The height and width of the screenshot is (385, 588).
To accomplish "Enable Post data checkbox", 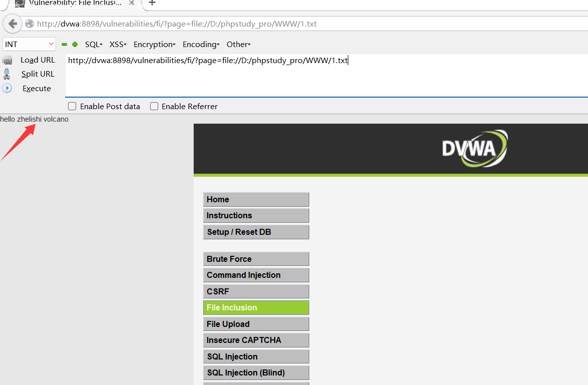I will [72, 106].
